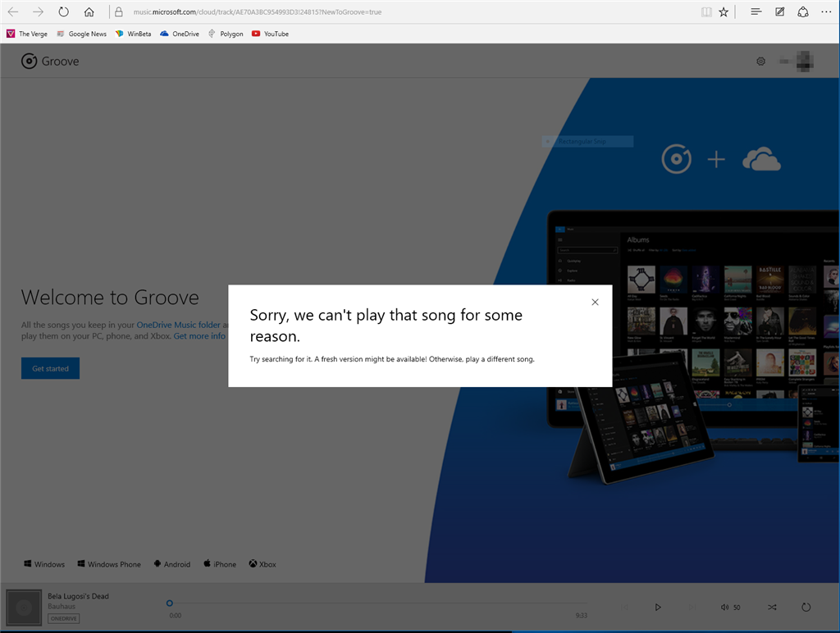This screenshot has width=840, height=633.
Task: Click the now playing album art
Action: pos(24,608)
